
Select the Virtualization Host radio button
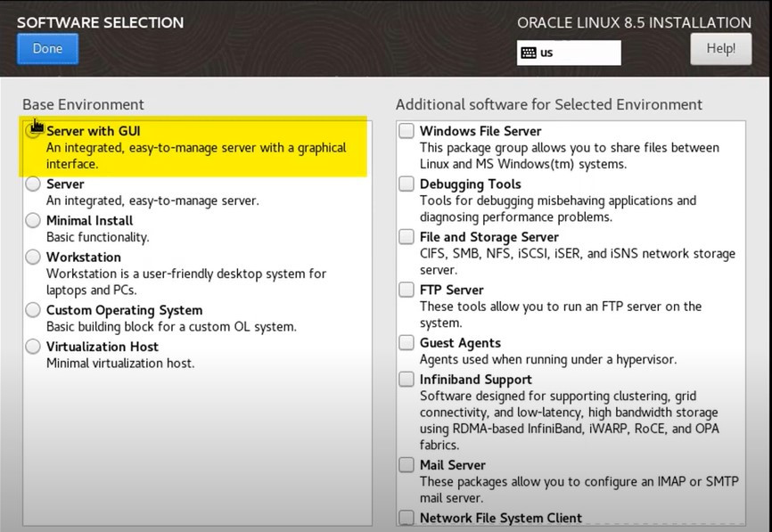coord(33,347)
